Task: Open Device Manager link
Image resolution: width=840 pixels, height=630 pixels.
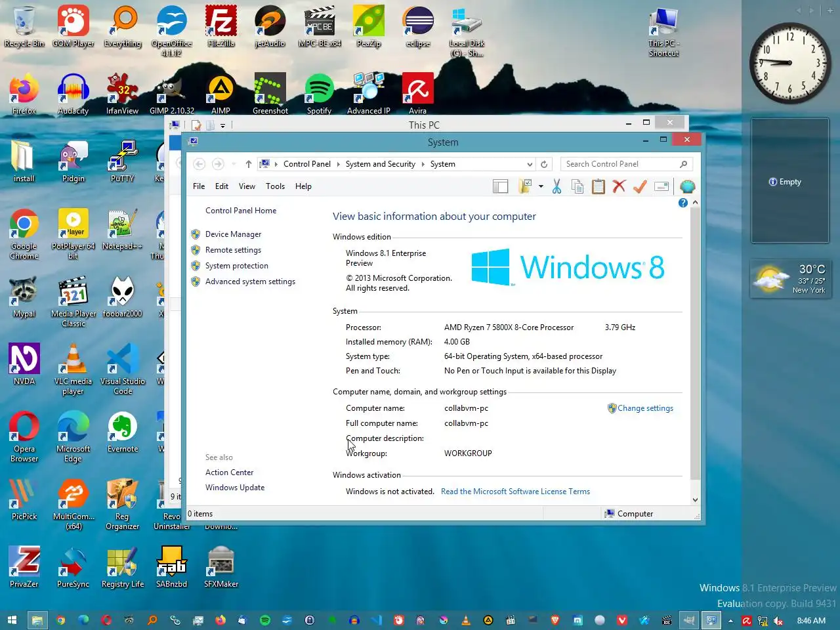Action: 233,234
